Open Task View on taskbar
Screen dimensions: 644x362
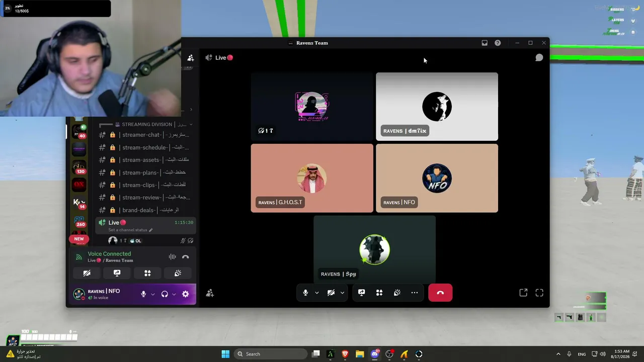316,354
